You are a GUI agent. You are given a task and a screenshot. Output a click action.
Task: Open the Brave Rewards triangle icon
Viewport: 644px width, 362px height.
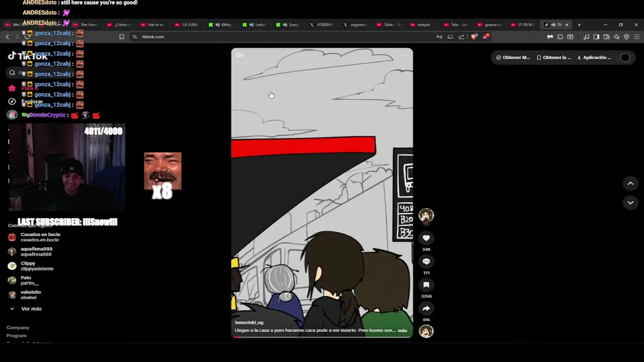click(486, 37)
